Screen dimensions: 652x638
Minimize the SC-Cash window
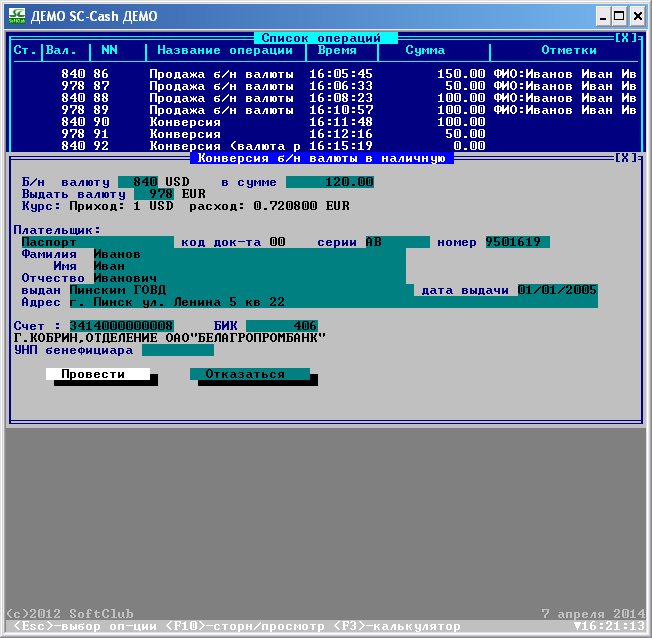click(603, 17)
